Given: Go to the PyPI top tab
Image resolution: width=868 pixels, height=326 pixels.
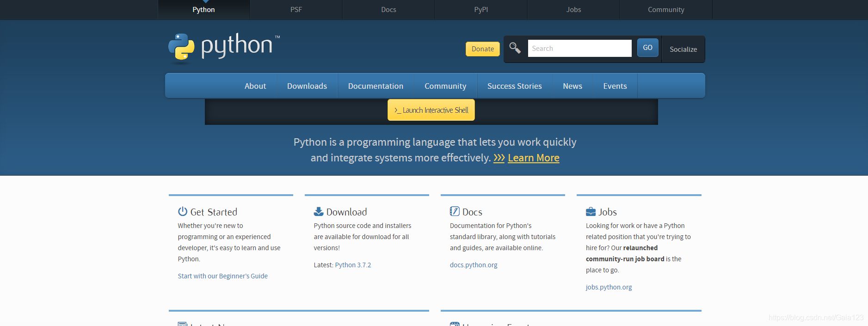Looking at the screenshot, I should pyautogui.click(x=481, y=9).
